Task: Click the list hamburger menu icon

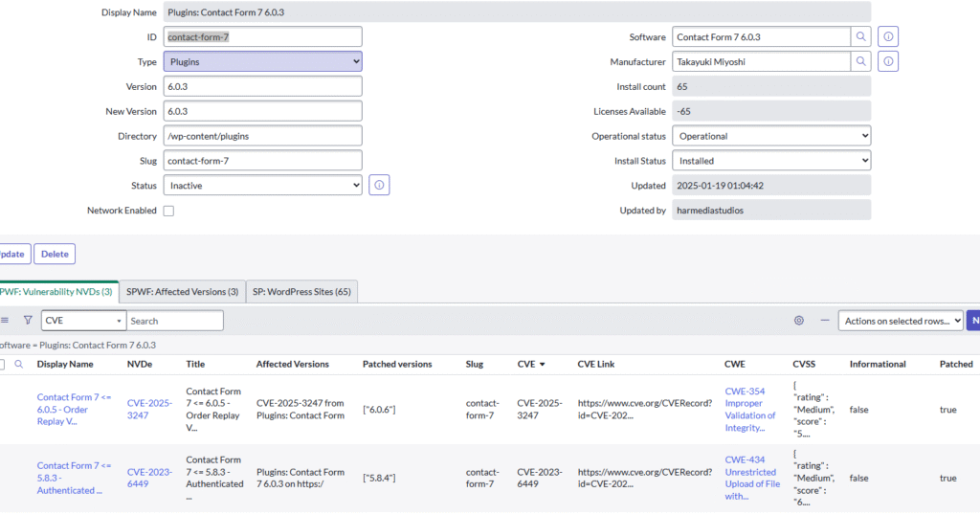Action: pos(5,321)
